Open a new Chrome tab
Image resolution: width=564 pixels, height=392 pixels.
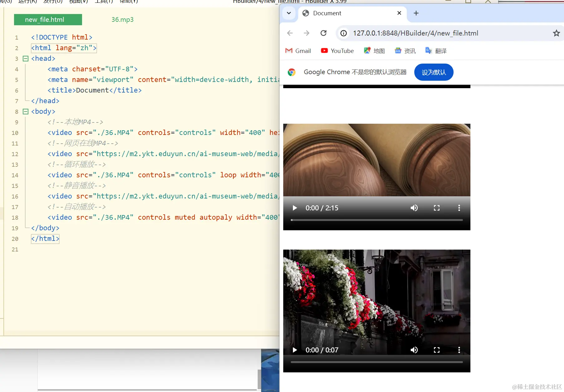pos(416,13)
